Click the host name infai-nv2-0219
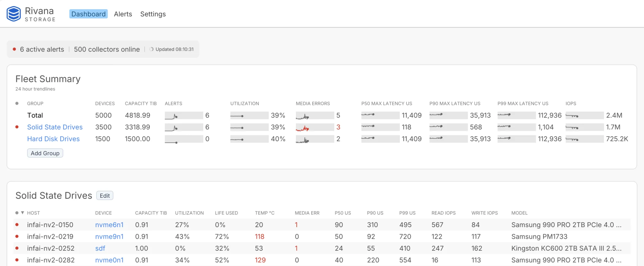Image resolution: width=644 pixels, height=266 pixels. pos(50,236)
